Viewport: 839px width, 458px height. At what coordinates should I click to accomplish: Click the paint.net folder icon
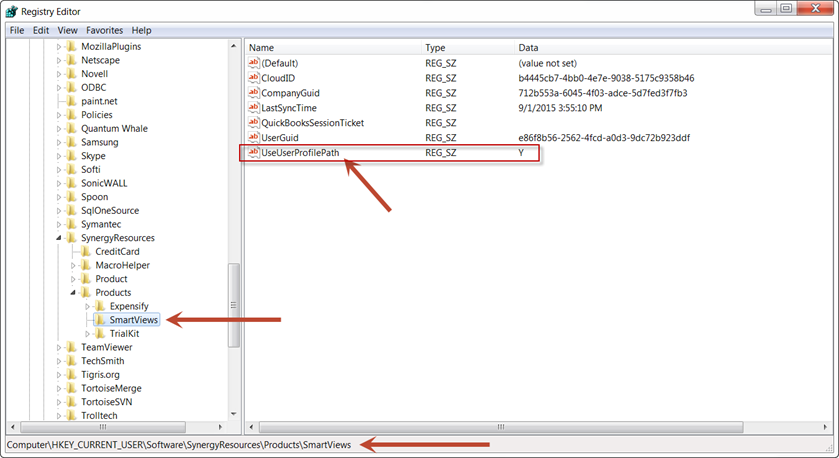click(x=72, y=101)
